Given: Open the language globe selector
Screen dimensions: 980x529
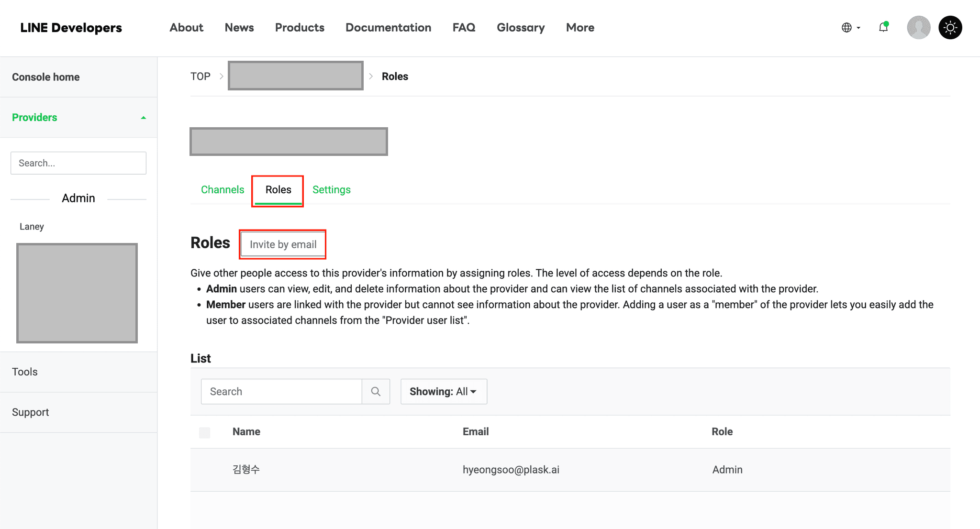Looking at the screenshot, I should point(851,28).
